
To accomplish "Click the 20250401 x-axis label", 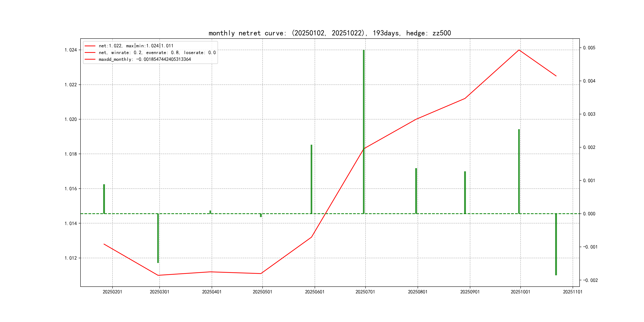I will 212,292.
